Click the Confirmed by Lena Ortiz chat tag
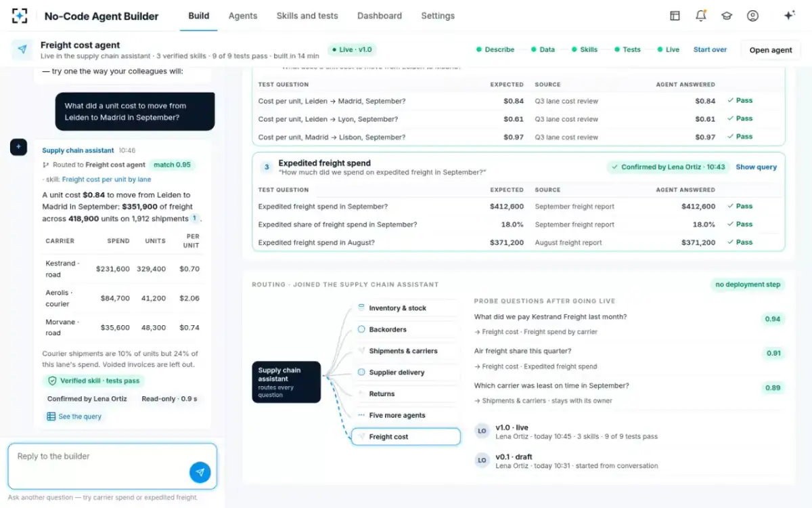The width and height of the screenshot is (812, 508). (x=87, y=399)
